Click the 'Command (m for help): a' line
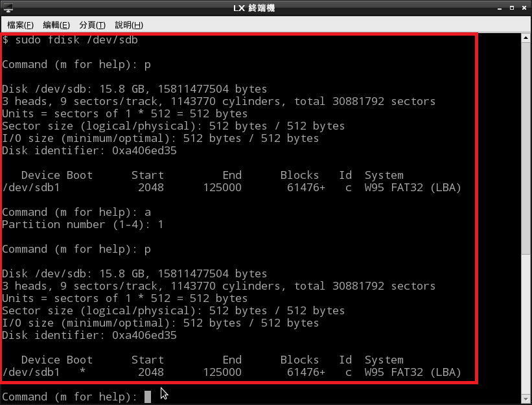The height and width of the screenshot is (405, 532). click(76, 212)
